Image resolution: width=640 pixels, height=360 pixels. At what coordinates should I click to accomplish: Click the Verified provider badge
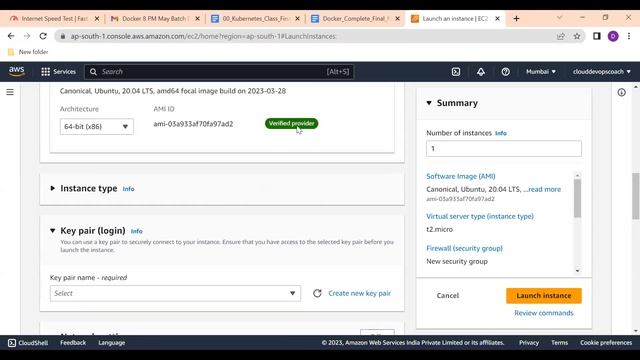click(291, 123)
